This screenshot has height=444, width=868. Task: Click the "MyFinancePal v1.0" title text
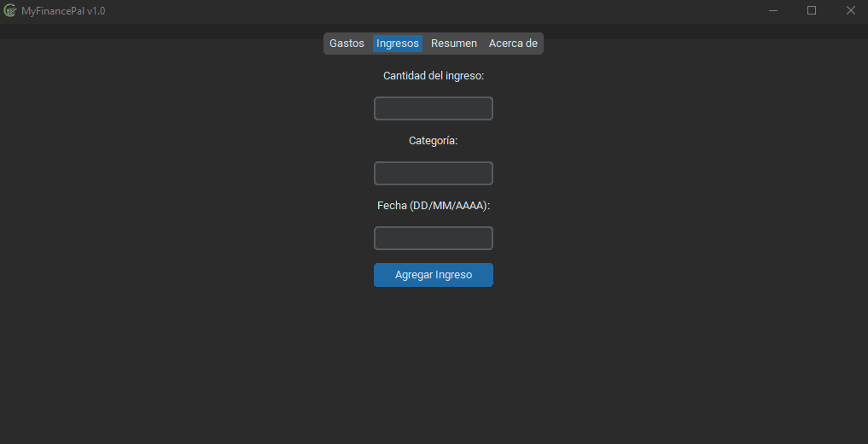tap(63, 10)
